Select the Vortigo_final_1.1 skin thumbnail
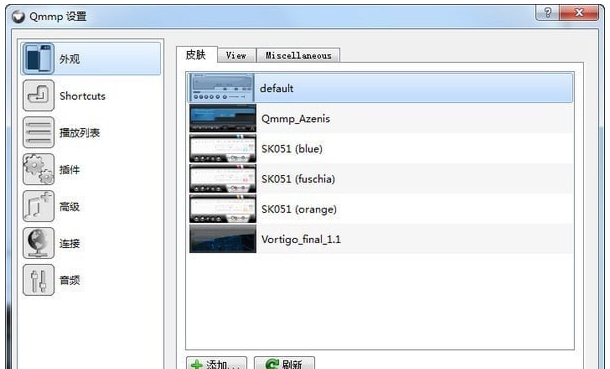 pos(223,239)
